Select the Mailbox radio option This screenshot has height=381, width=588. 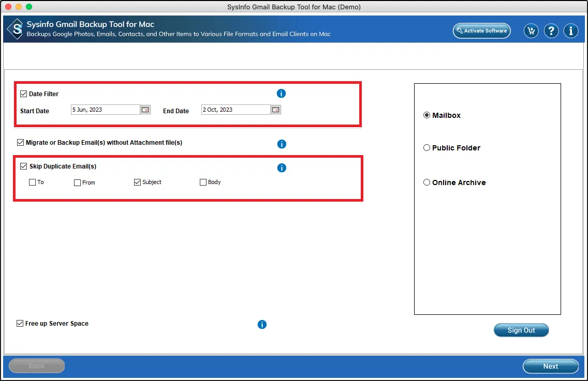tap(427, 115)
